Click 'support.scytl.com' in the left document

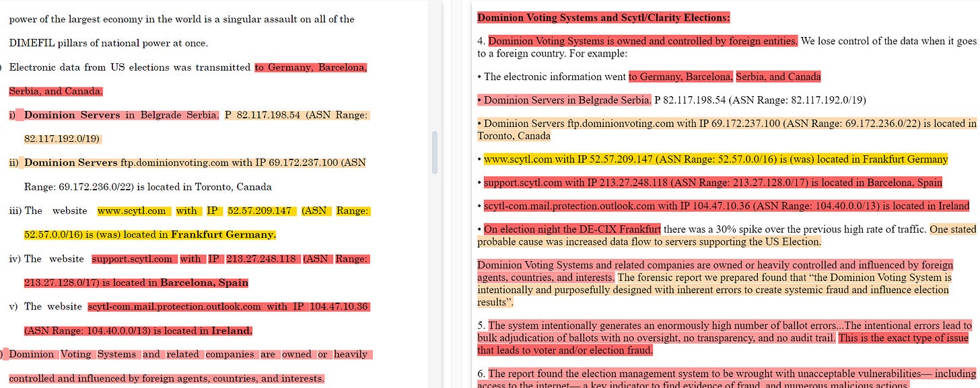point(132,259)
